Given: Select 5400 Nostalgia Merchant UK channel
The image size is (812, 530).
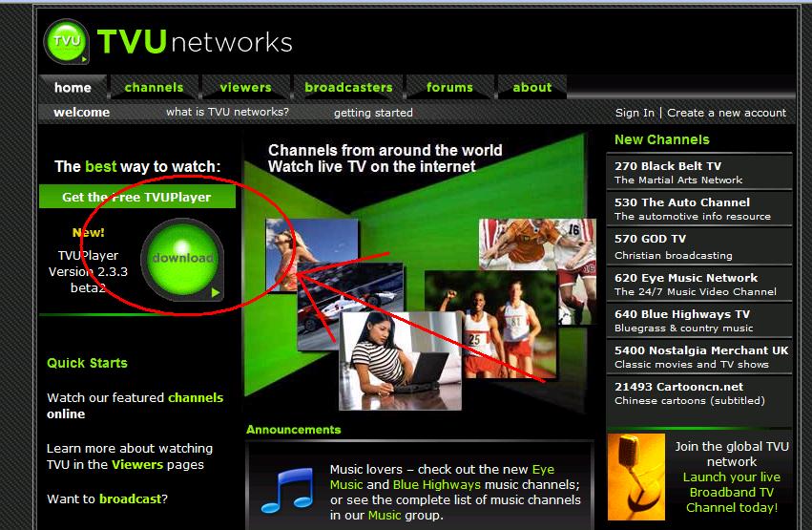Looking at the screenshot, I should pos(699,356).
